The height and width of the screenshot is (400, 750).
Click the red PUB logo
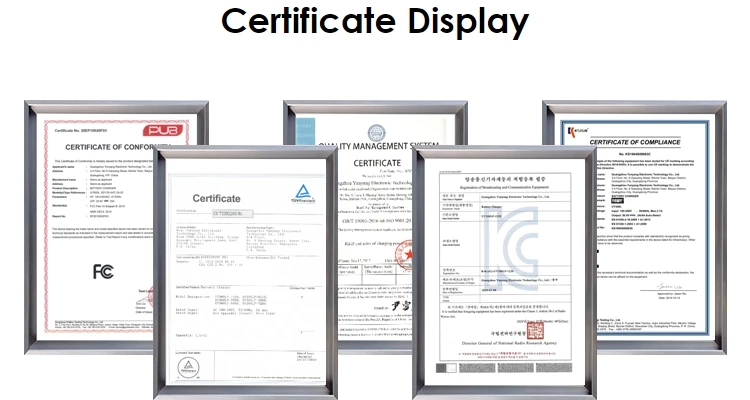click(163, 130)
